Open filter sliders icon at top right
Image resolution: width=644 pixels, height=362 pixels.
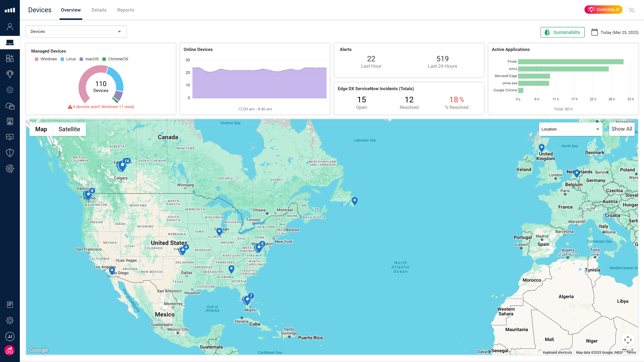[x=631, y=10]
